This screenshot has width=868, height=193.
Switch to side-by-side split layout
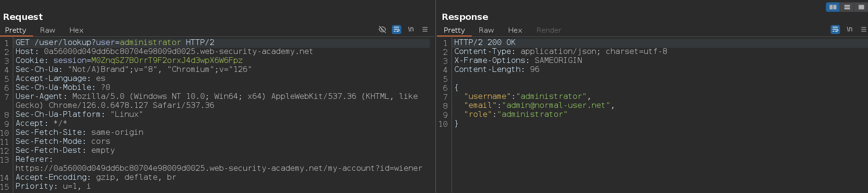833,7
